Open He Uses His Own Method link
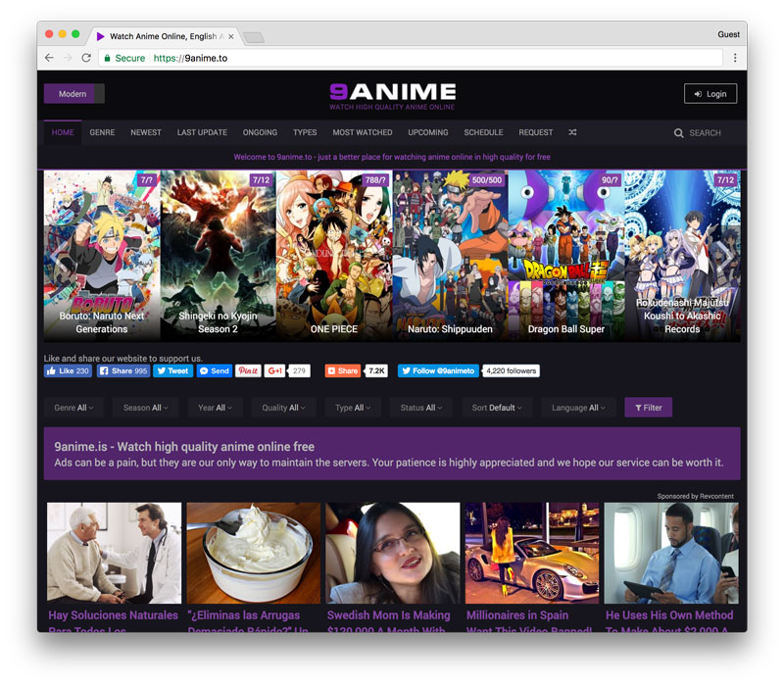Image resolution: width=784 pixels, height=685 pixels. (x=669, y=621)
